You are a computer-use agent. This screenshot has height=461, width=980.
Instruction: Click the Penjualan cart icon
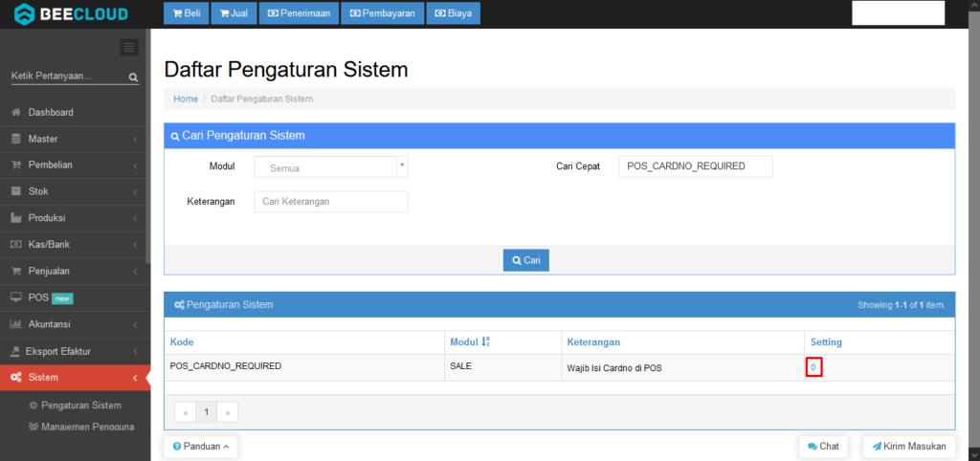coord(17,271)
